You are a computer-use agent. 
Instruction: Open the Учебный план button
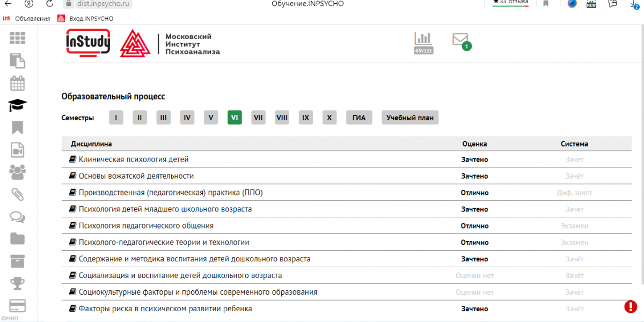tap(410, 118)
